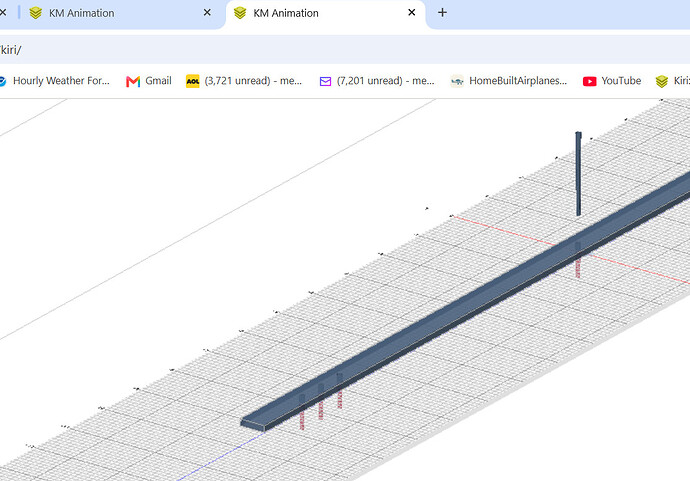Select the vertical blue post object

click(x=578, y=174)
